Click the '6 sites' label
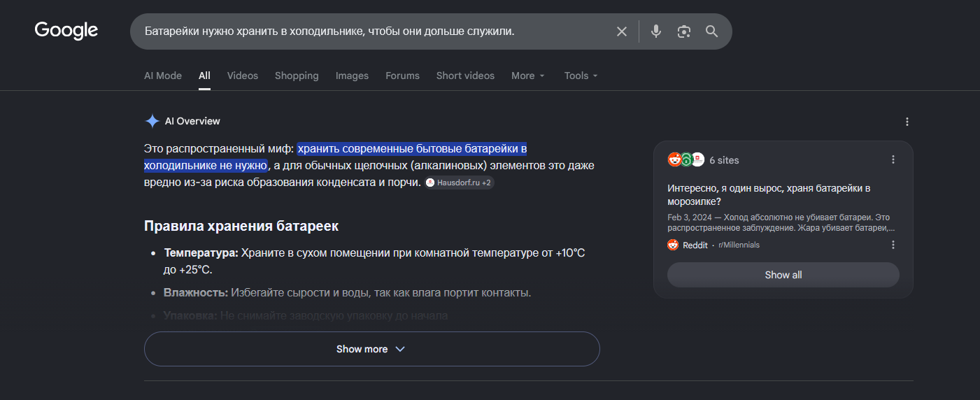The width and height of the screenshot is (980, 400). [724, 160]
